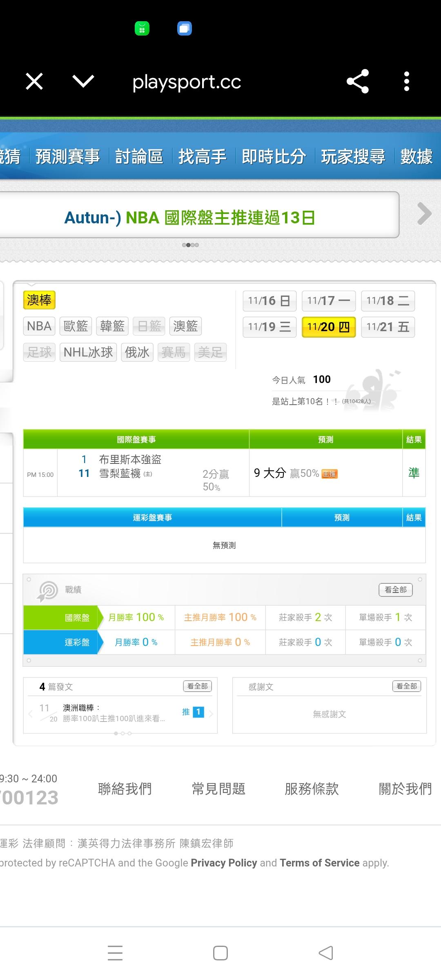This screenshot has height=980, width=441.
Task: Tap the green app notification icon
Action: tap(142, 29)
